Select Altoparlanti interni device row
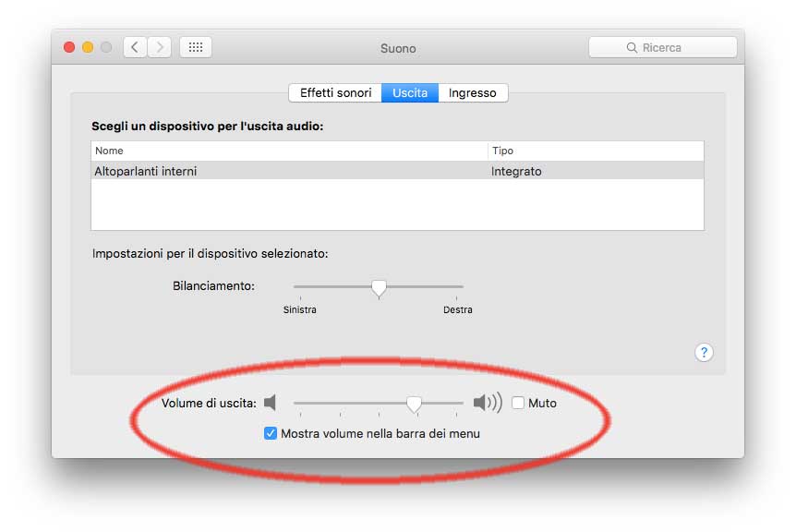796x532 pixels. point(397,171)
